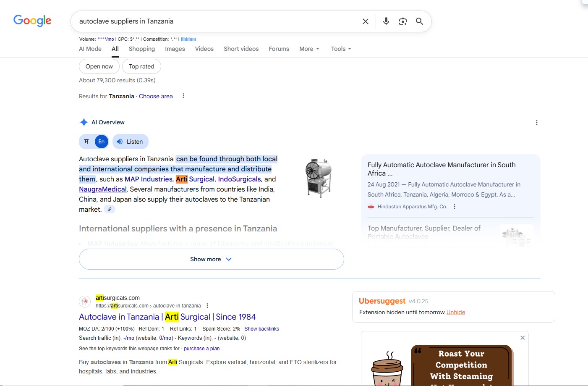Click the Google logo
Screen dimensions: 588x386
click(32, 21)
